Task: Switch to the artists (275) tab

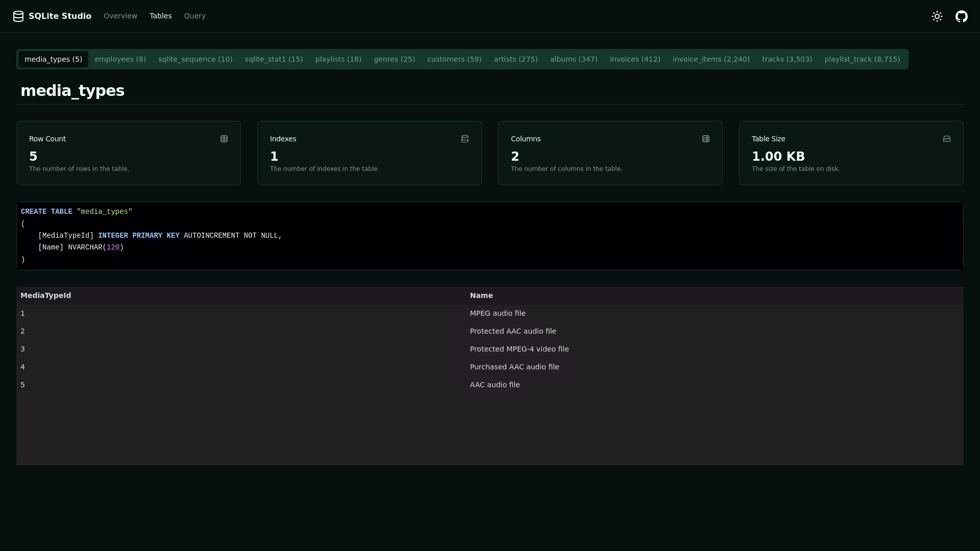Action: (x=516, y=59)
